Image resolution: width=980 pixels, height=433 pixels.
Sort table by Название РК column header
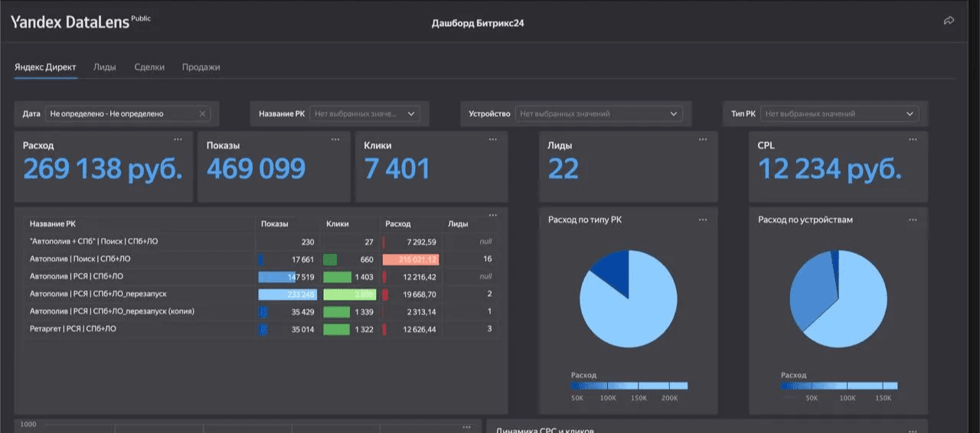click(53, 224)
